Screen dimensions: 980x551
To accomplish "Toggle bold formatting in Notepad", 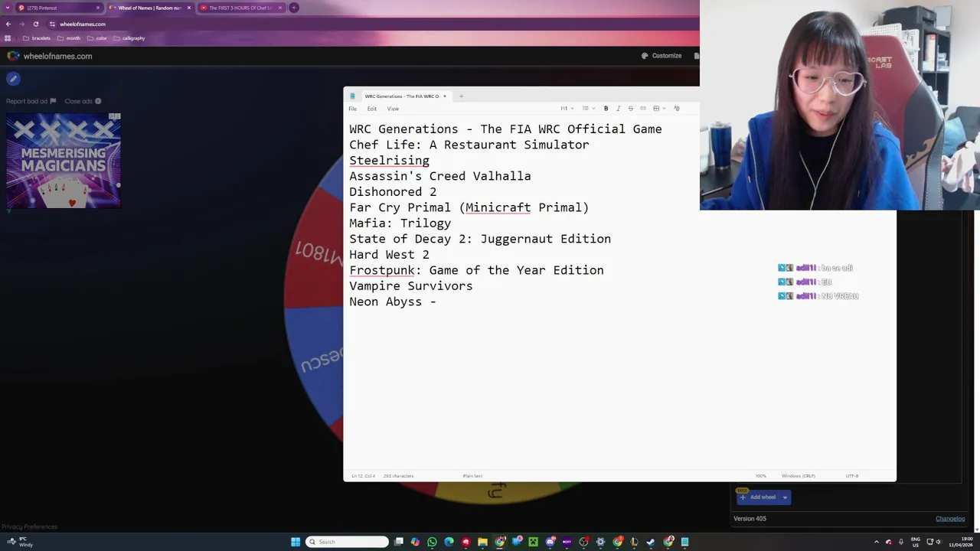I will 606,109.
